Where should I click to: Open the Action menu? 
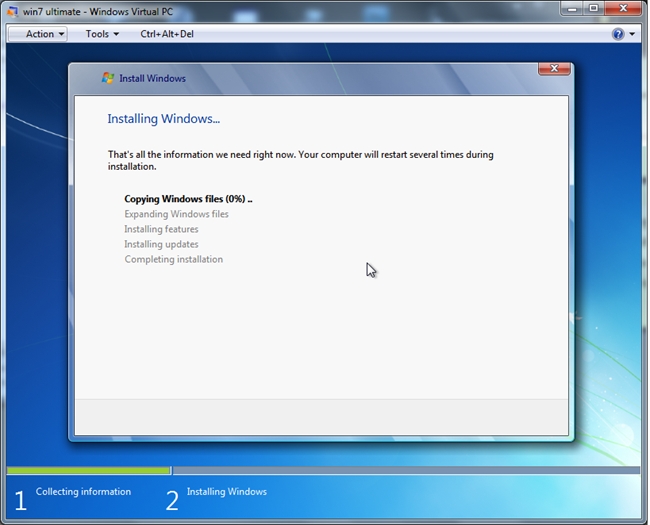click(x=38, y=34)
